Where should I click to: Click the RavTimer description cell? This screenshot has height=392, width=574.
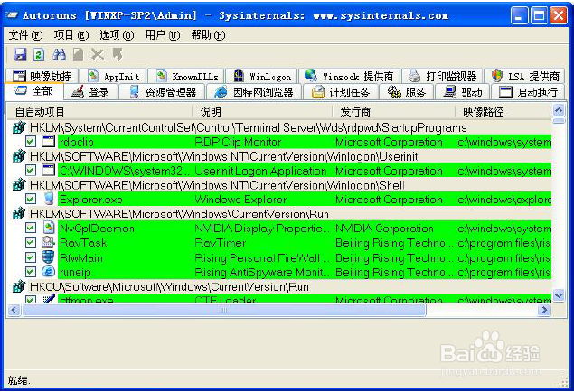tap(221, 243)
